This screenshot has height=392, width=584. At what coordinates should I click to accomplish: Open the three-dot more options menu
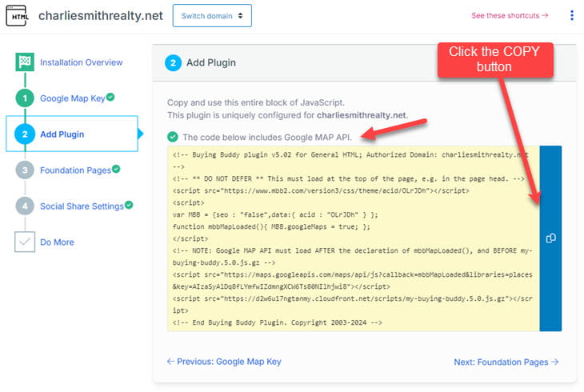pos(572,15)
